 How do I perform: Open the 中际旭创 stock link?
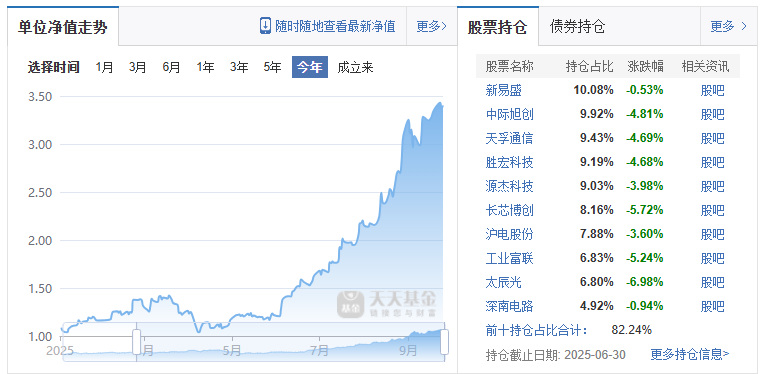click(x=509, y=114)
